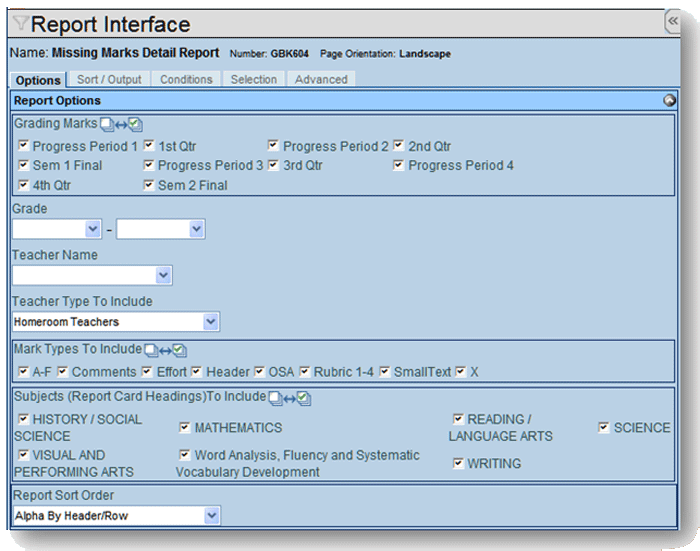Uncheck the A-F mark type
Image resolution: width=700 pixels, height=551 pixels.
coord(23,371)
